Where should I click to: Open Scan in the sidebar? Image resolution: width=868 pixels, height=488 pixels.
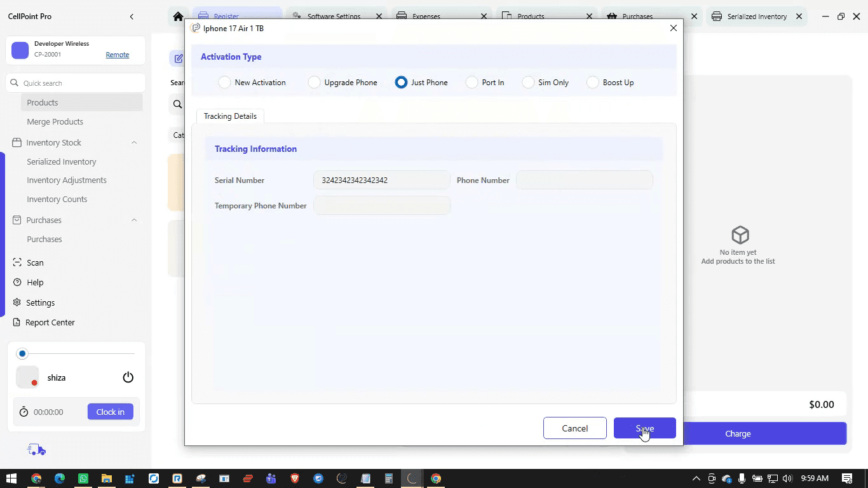tap(35, 262)
